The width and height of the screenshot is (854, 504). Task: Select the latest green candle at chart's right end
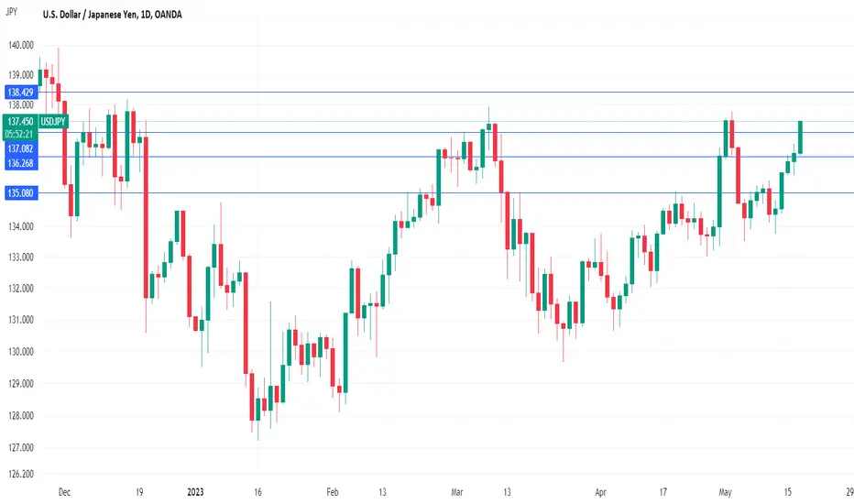point(801,137)
